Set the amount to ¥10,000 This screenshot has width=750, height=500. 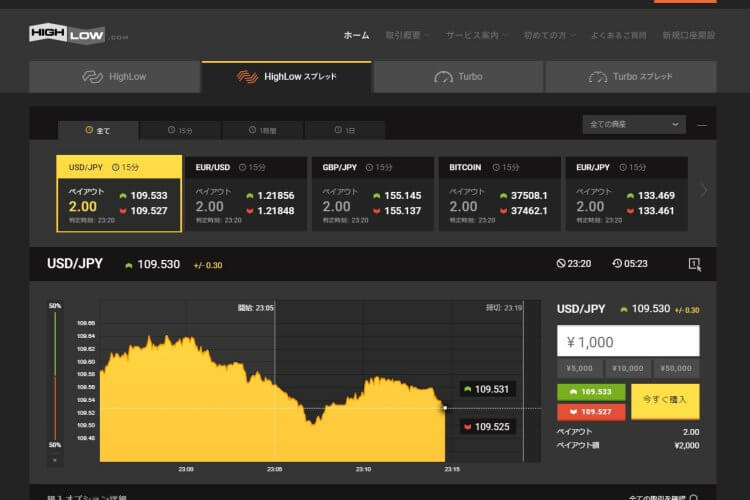[x=628, y=368]
